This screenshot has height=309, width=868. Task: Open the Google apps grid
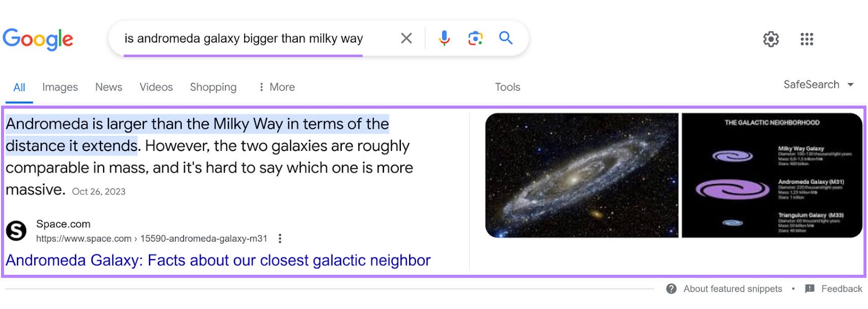tap(807, 39)
